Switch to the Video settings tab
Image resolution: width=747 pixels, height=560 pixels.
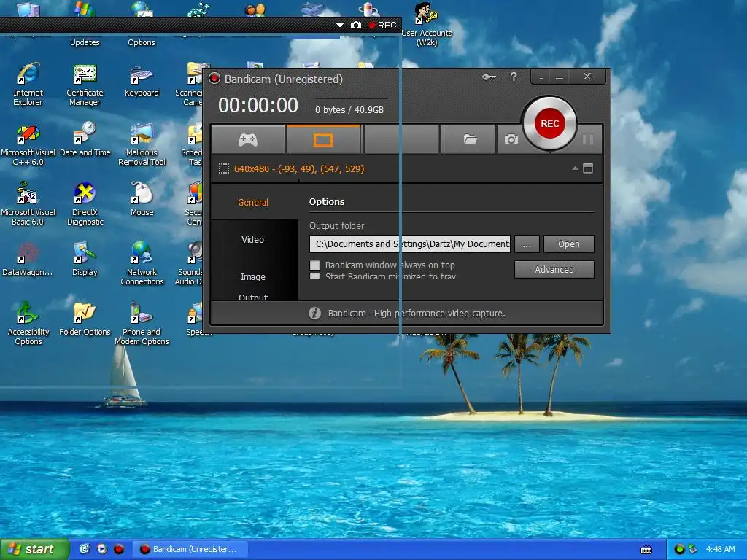point(253,239)
